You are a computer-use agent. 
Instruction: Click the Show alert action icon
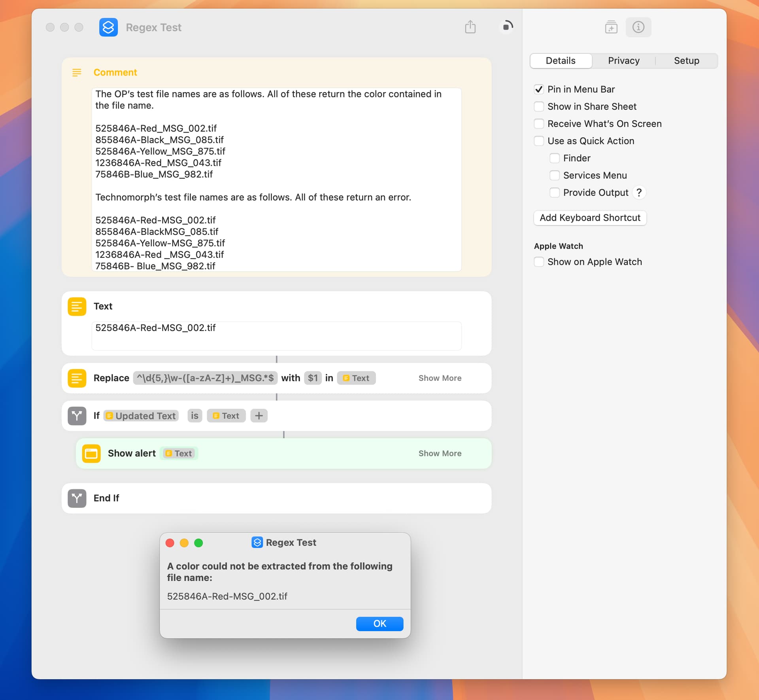click(91, 453)
